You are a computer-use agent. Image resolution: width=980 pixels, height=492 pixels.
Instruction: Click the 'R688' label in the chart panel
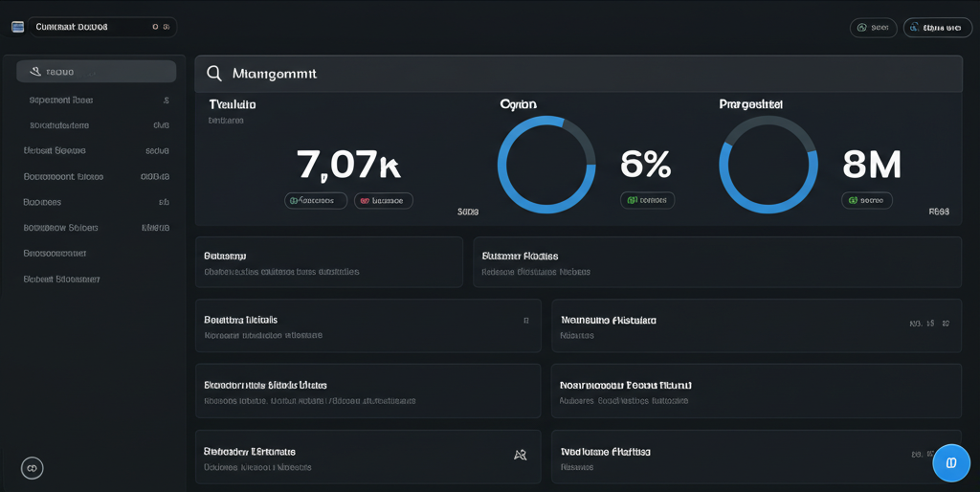[x=940, y=212]
